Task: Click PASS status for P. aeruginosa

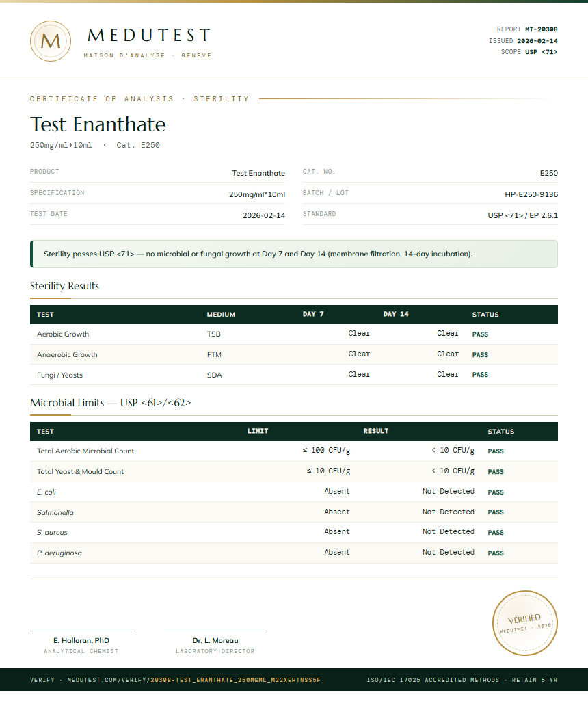Action: [496, 553]
